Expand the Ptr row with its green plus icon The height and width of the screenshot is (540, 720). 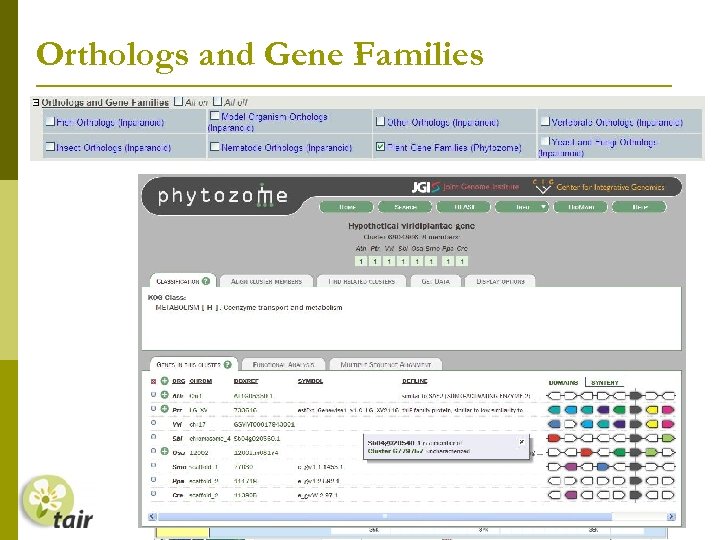(164, 409)
